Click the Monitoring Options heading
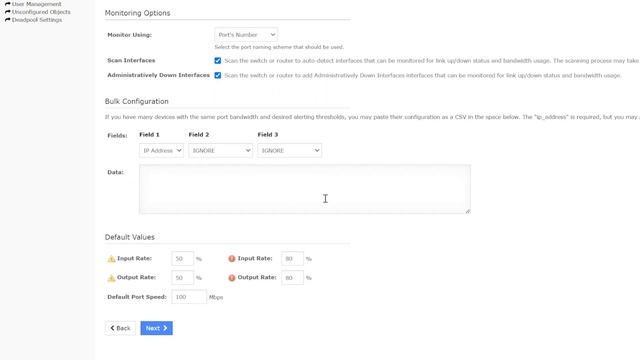 pyautogui.click(x=138, y=13)
